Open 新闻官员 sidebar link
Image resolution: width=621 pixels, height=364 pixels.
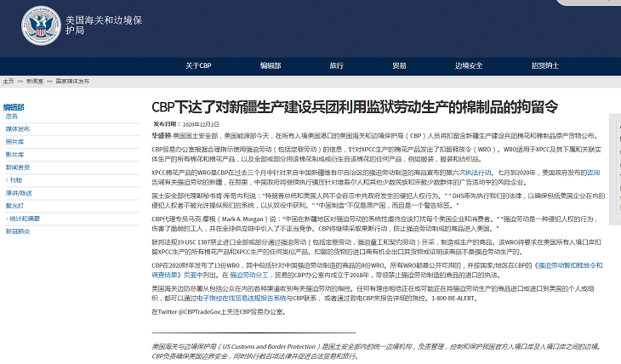tap(17, 168)
